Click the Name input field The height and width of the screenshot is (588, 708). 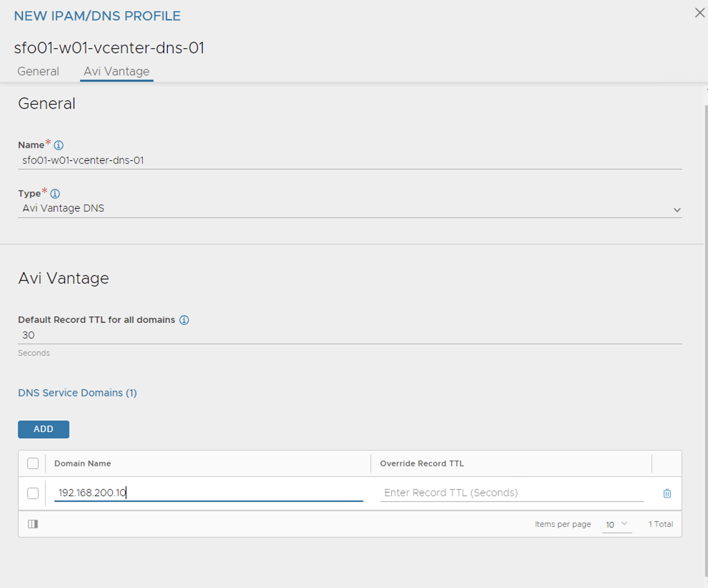(x=350, y=161)
